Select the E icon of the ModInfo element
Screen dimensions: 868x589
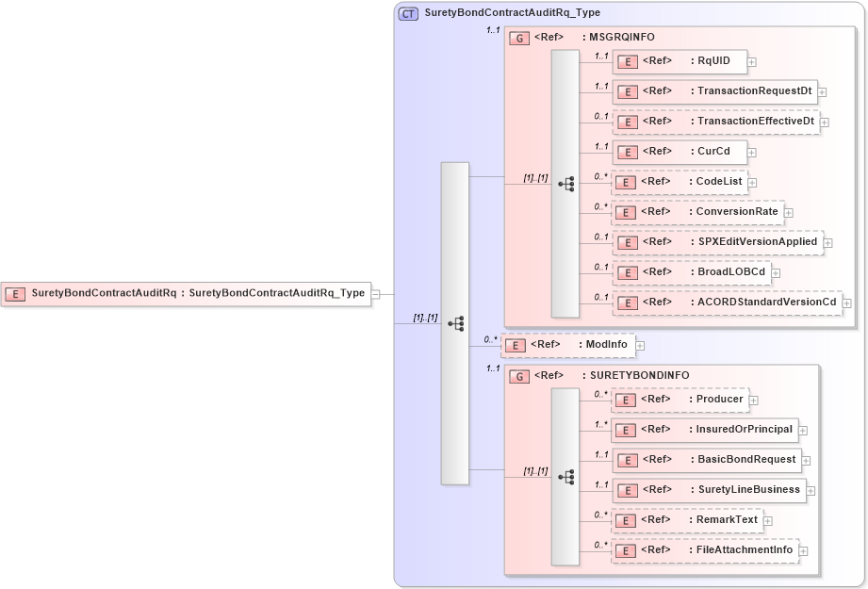click(x=514, y=345)
